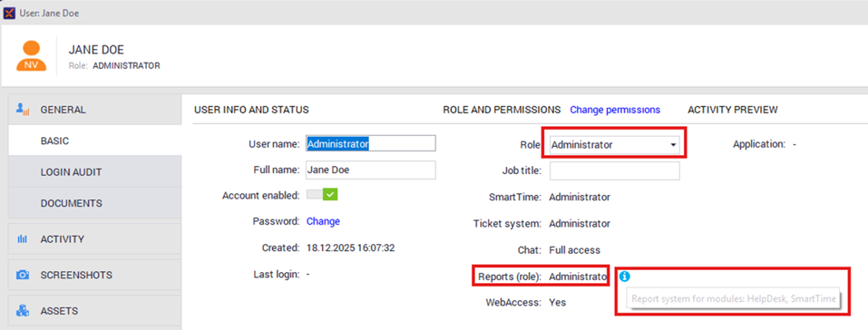Open the Role dropdown arrow
The height and width of the screenshot is (330, 868).
tap(673, 145)
